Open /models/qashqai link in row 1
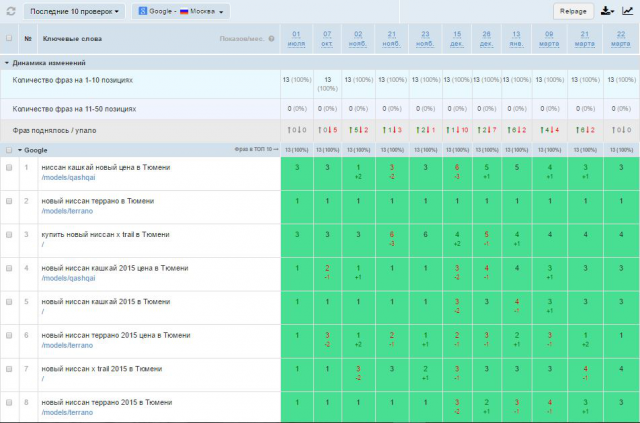640x423 pixels. pyautogui.click(x=68, y=178)
